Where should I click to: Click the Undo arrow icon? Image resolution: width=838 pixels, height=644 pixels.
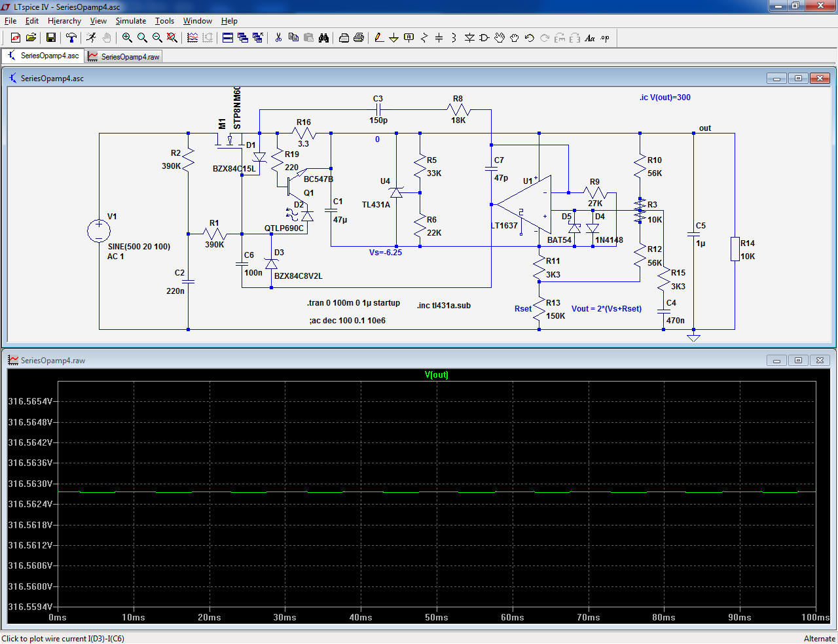[530, 38]
